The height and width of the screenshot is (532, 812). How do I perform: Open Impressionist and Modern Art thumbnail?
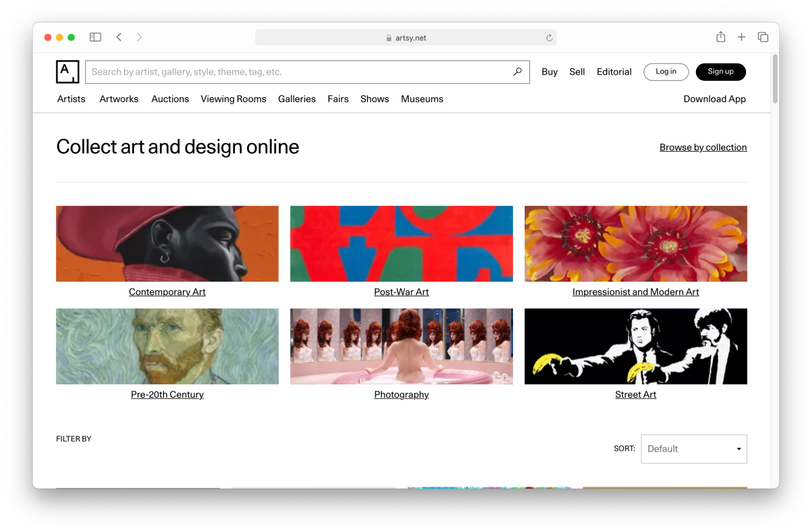(x=636, y=244)
